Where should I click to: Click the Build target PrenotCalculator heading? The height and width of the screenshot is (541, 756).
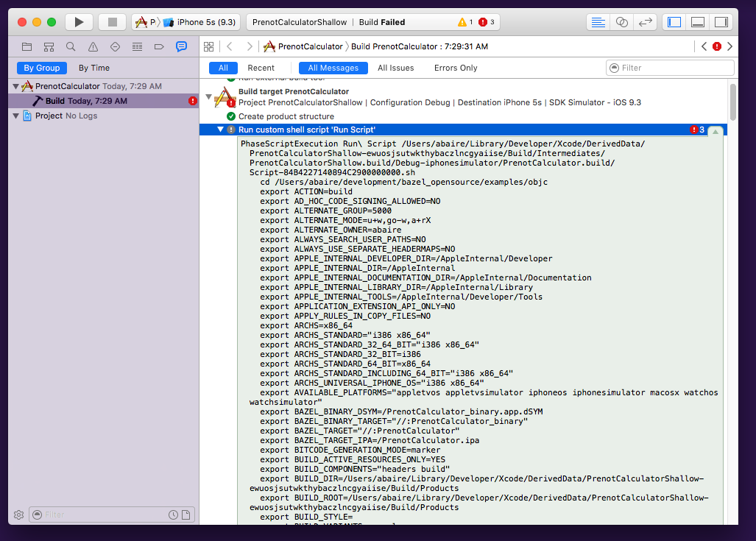(294, 91)
